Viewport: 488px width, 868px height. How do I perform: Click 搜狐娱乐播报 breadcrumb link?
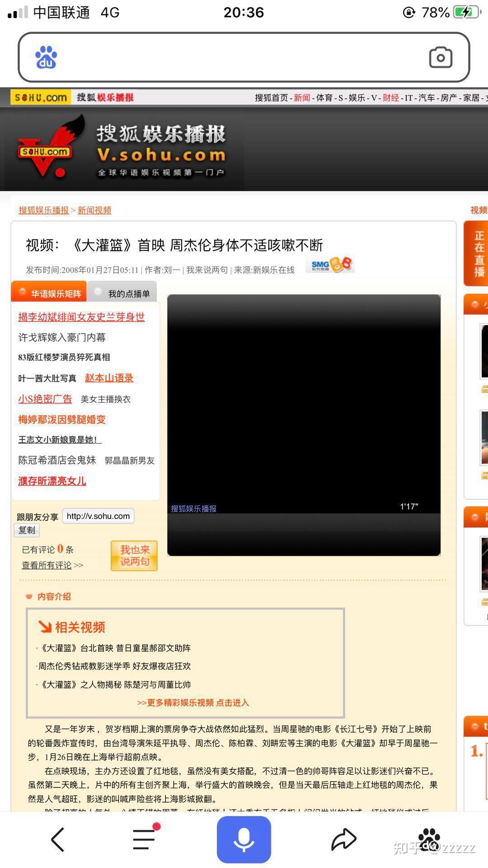click(x=44, y=210)
